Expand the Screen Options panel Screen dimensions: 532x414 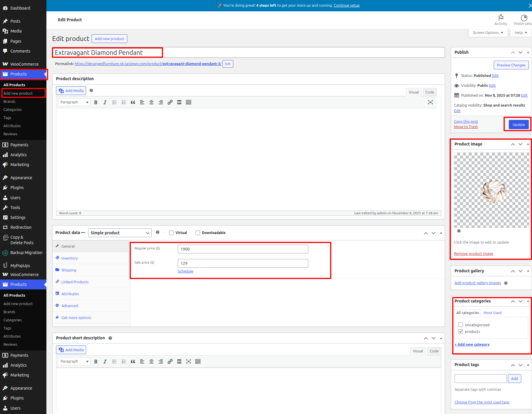click(x=488, y=33)
